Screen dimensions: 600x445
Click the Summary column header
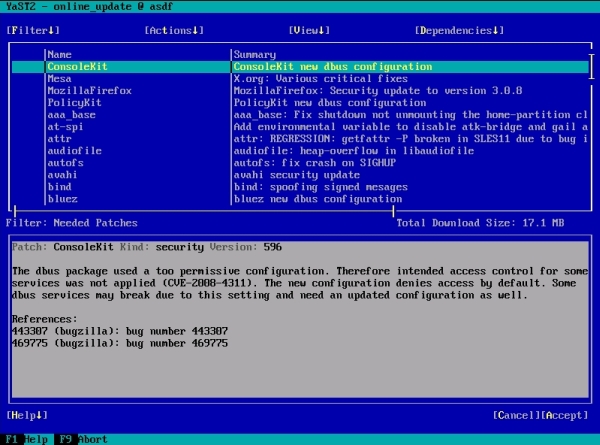[x=255, y=54]
